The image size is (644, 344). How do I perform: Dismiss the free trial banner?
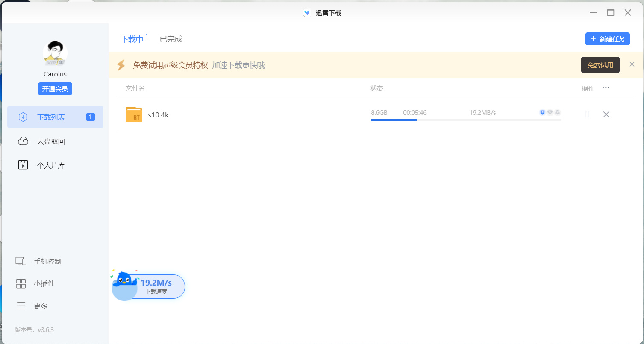point(632,64)
